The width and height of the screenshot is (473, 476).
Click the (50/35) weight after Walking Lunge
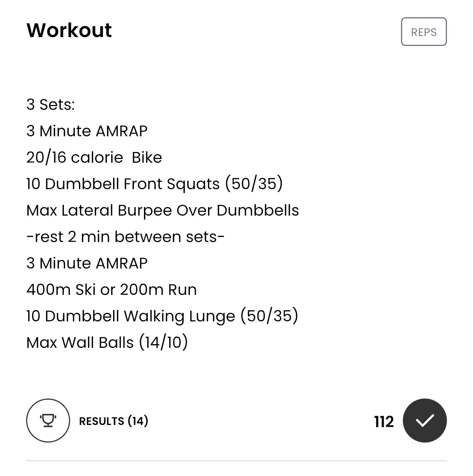(270, 316)
